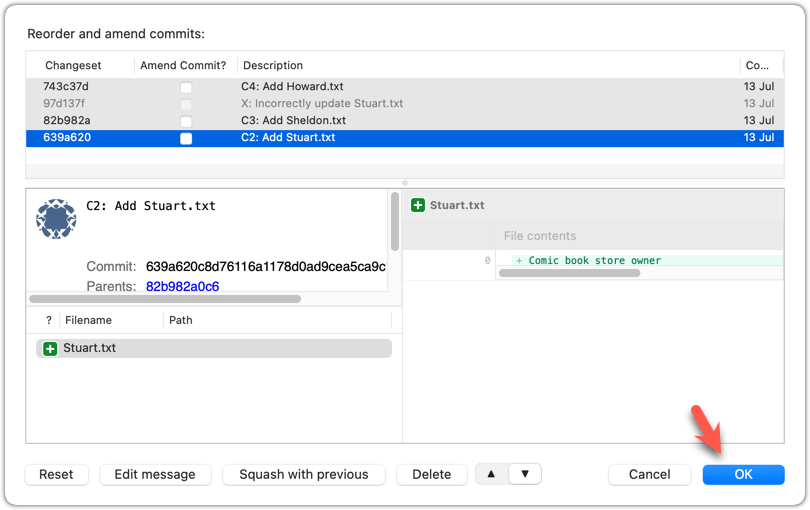Click the move commit down arrow button
810x510 pixels.
(x=525, y=474)
